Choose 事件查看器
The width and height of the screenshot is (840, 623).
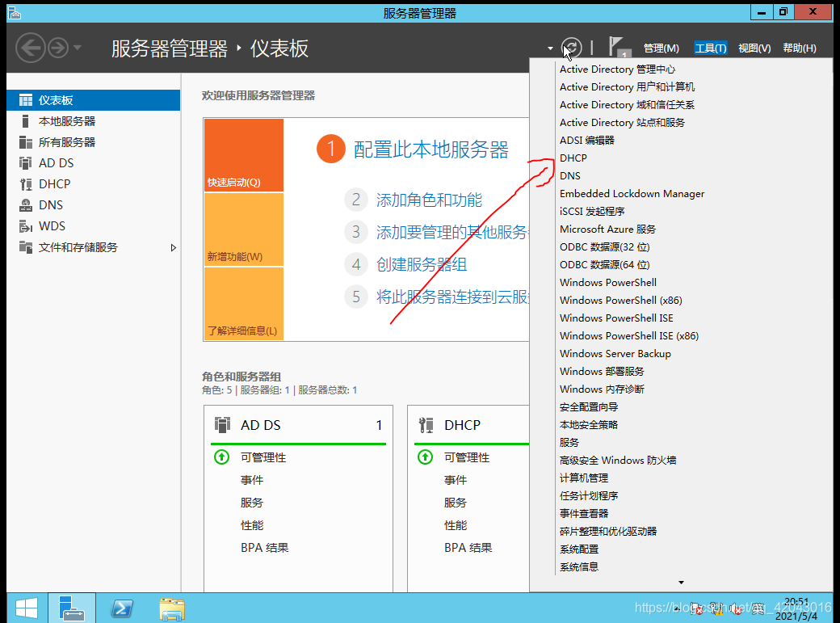coord(584,513)
